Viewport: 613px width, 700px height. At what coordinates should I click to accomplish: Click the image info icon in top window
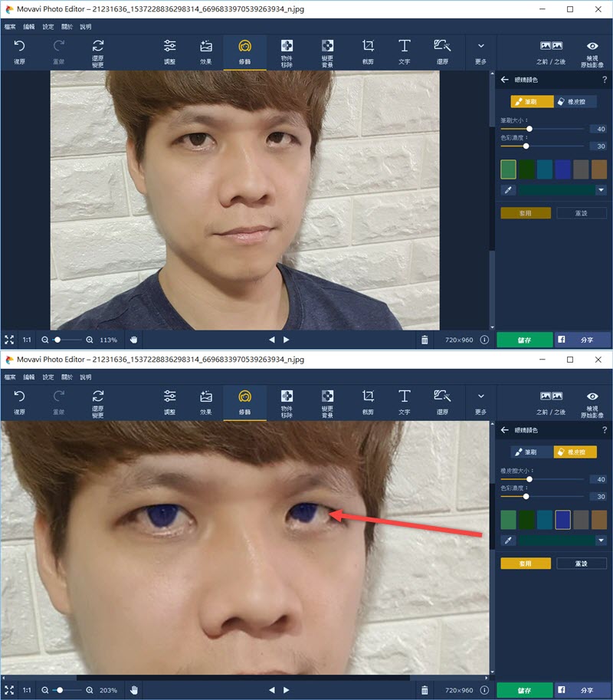coord(484,340)
